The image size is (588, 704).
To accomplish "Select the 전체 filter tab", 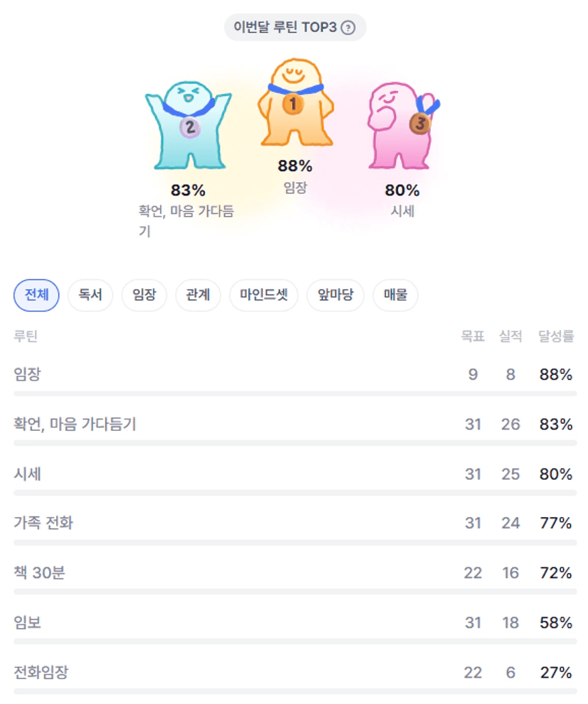I will (x=36, y=295).
